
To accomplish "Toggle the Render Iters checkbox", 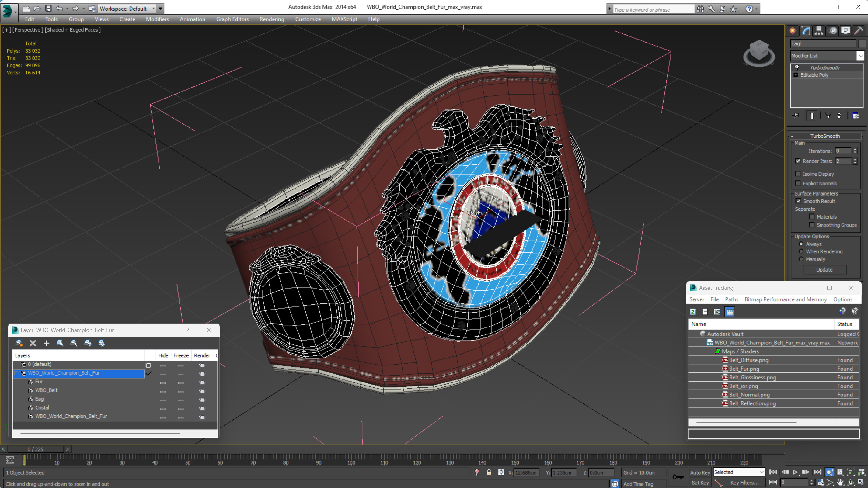I will pos(798,161).
